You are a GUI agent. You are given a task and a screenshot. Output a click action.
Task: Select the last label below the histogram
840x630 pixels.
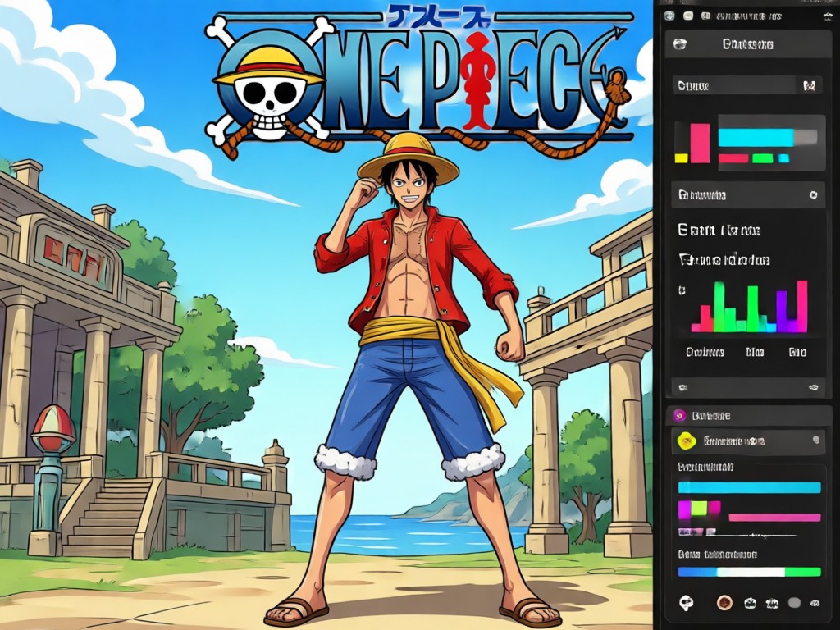click(797, 353)
